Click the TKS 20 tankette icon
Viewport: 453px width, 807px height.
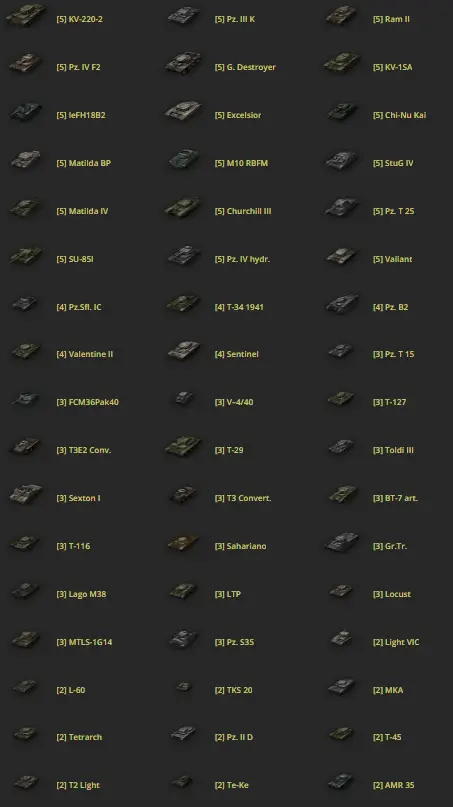coord(183,687)
